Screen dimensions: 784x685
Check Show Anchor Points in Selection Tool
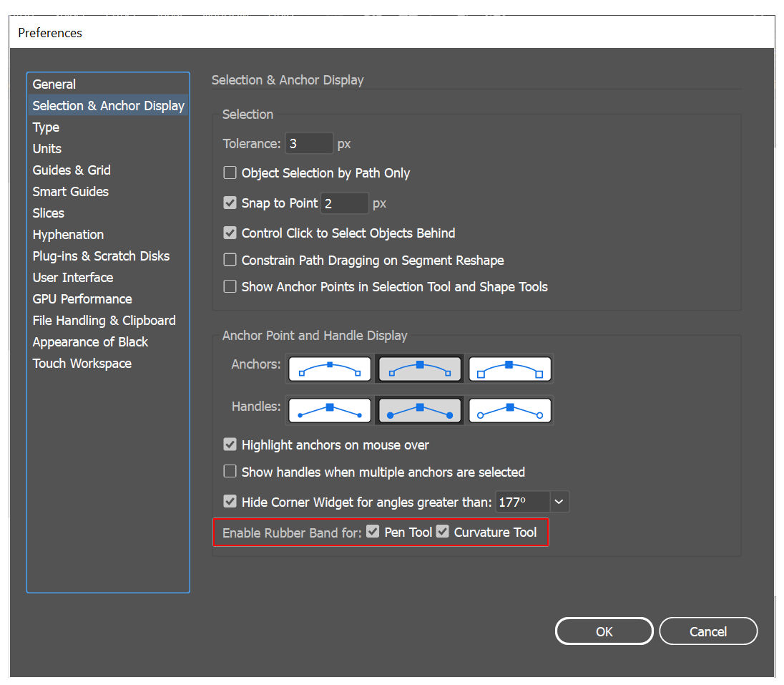click(x=230, y=286)
